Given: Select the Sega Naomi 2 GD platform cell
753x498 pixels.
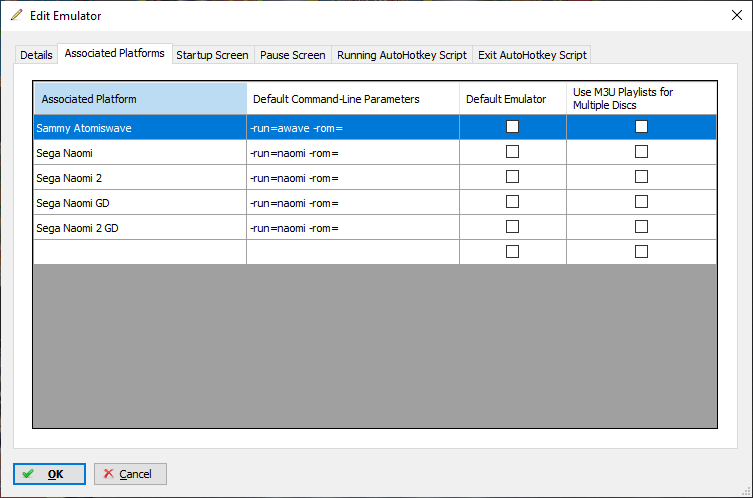Looking at the screenshot, I should 140,228.
